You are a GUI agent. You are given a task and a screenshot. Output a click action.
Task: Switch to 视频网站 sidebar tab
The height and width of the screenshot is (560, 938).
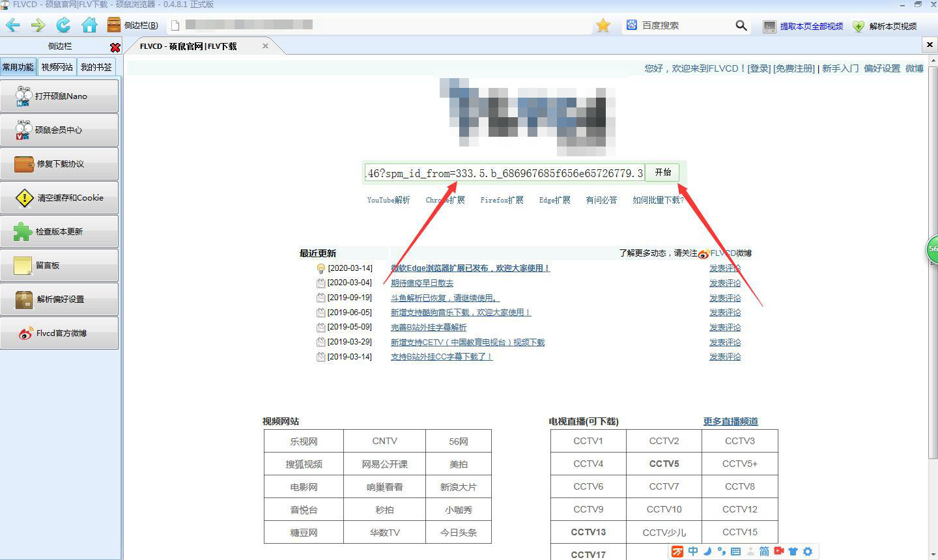point(57,67)
